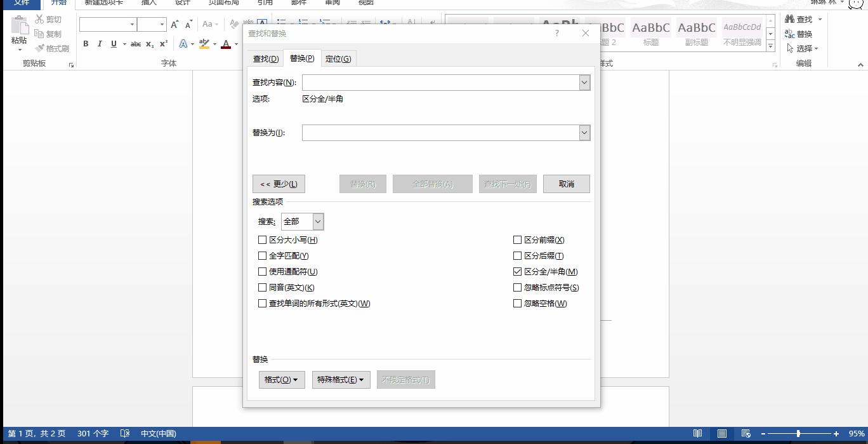Enable the 使用通配符 option
Viewport: 868px width, 444px height.
(x=263, y=271)
